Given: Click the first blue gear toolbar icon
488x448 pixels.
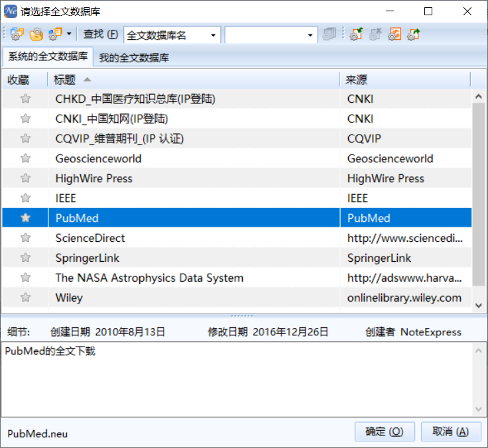Looking at the screenshot, I should pyautogui.click(x=17, y=34).
